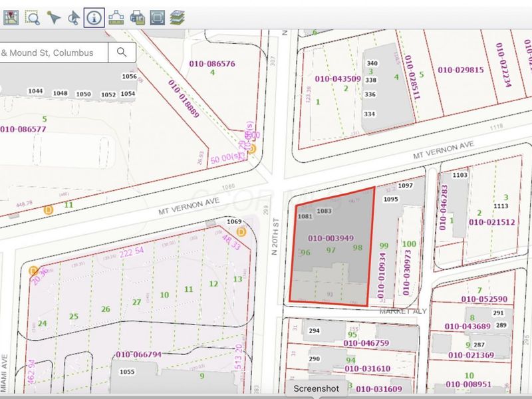Activate the zoom-to-box magnifier tool
The height and width of the screenshot is (399, 532).
32,18
